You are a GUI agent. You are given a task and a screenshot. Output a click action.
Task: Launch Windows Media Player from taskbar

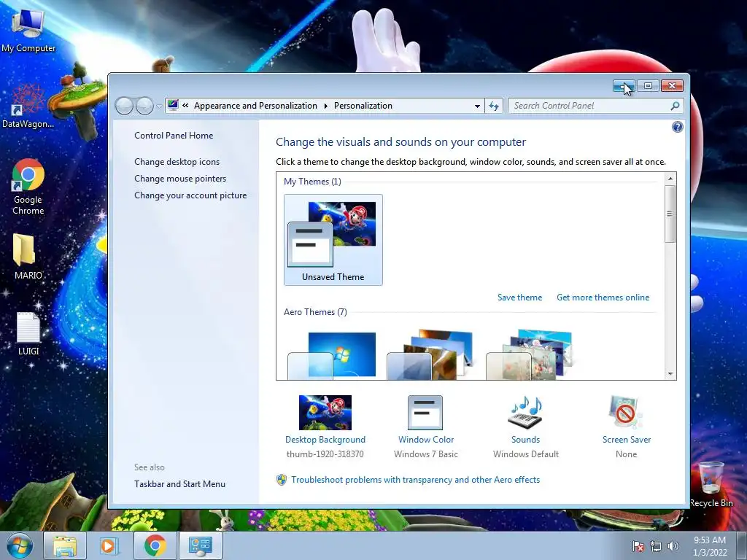pos(108,545)
